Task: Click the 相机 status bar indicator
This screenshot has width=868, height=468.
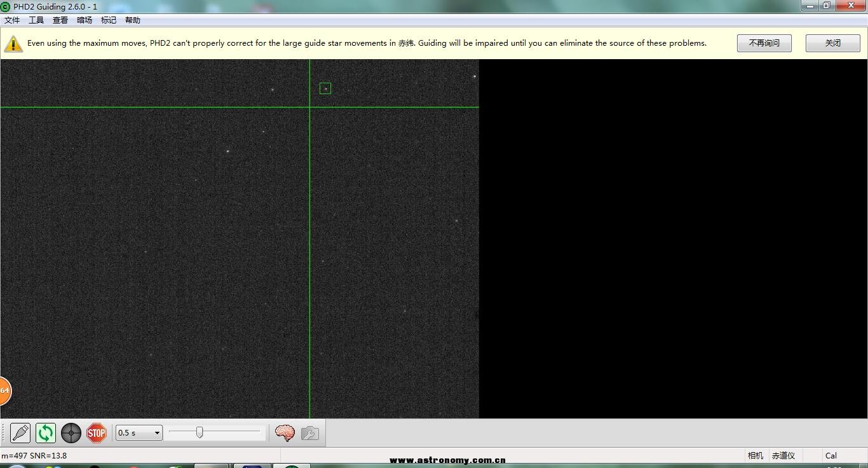Action: 756,455
